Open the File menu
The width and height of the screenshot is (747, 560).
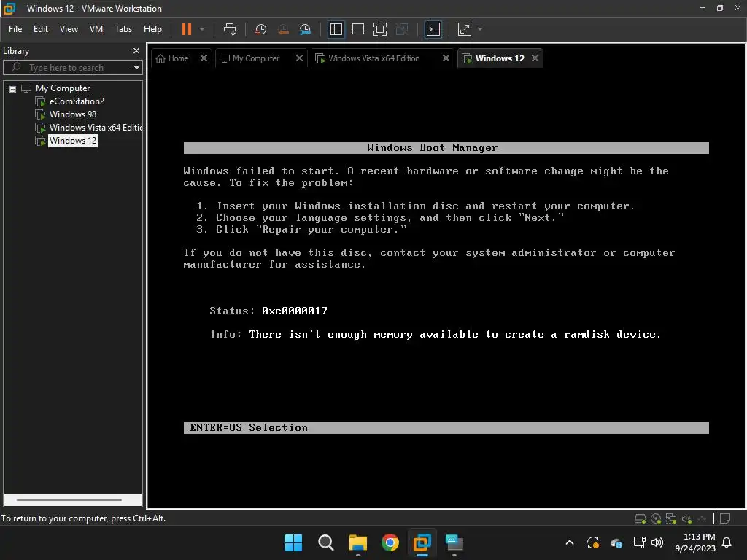point(15,29)
